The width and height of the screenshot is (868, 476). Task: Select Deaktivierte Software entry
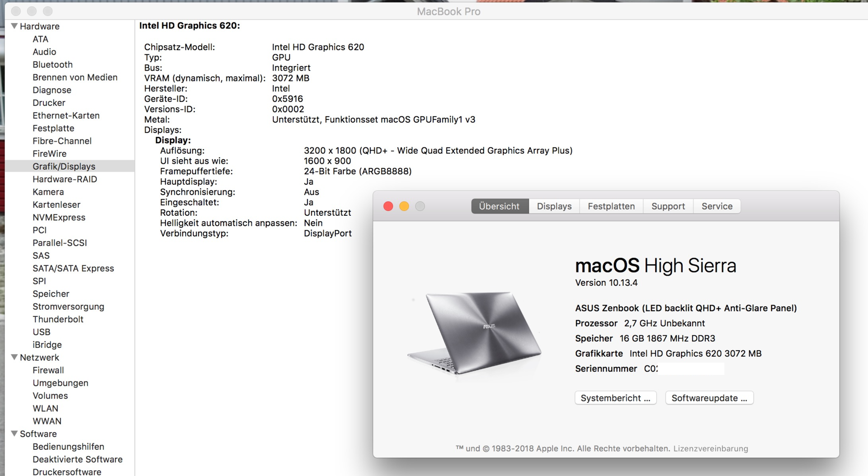[x=77, y=459]
